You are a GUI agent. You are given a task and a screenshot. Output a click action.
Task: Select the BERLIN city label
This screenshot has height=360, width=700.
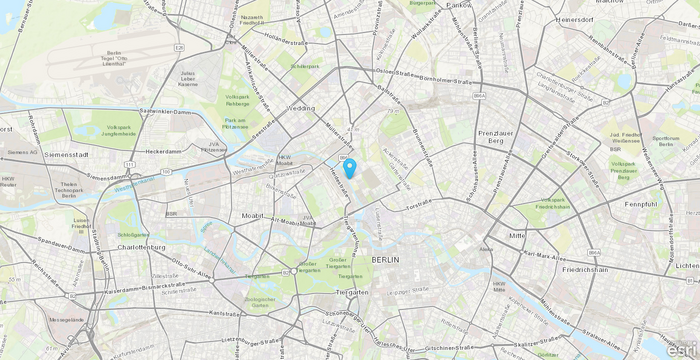pyautogui.click(x=385, y=260)
